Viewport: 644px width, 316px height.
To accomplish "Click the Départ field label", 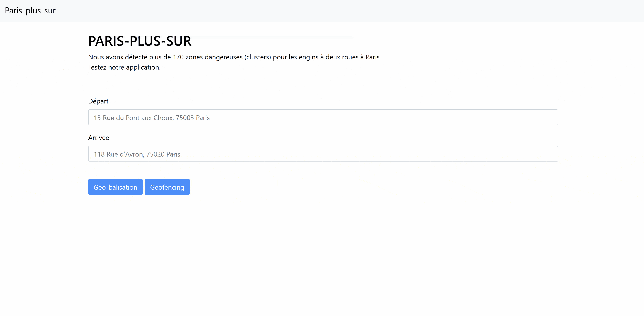I will click(98, 101).
